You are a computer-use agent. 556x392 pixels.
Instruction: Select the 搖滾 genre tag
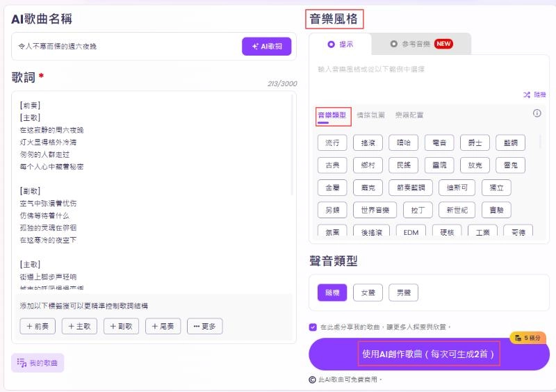368,143
